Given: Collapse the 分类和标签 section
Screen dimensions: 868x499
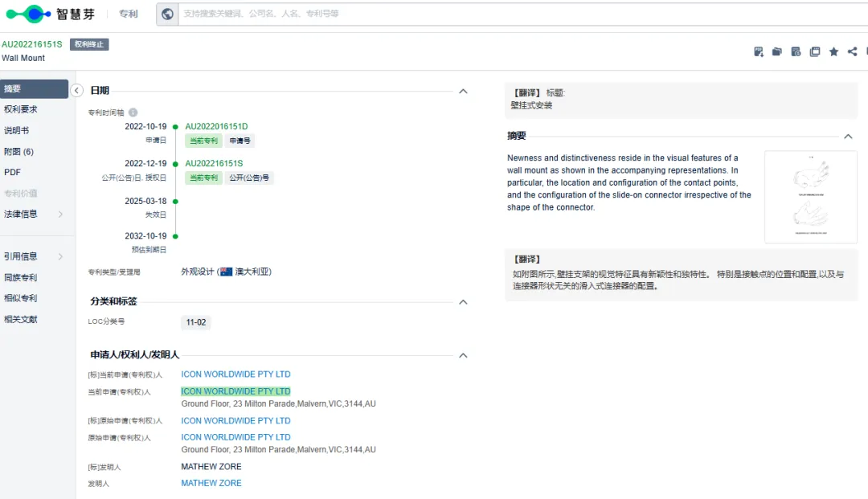Looking at the screenshot, I should pos(464,302).
